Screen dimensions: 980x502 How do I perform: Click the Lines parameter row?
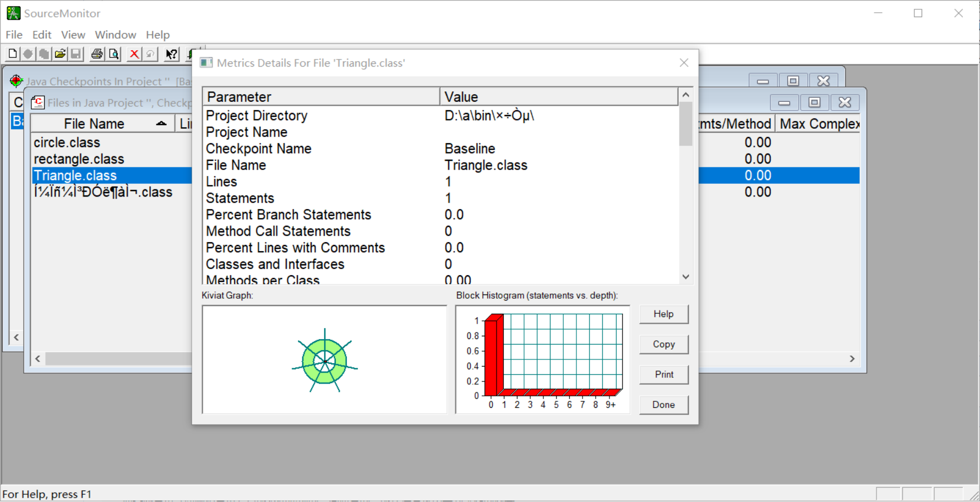(x=440, y=182)
